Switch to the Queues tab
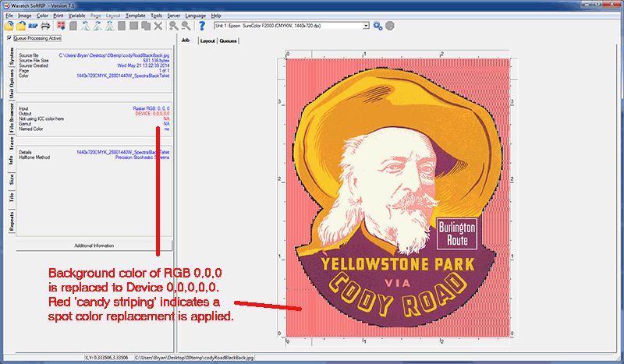 pyautogui.click(x=228, y=41)
